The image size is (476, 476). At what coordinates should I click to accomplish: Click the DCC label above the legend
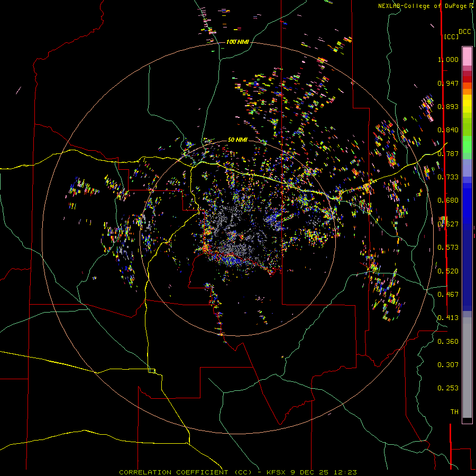point(464,32)
